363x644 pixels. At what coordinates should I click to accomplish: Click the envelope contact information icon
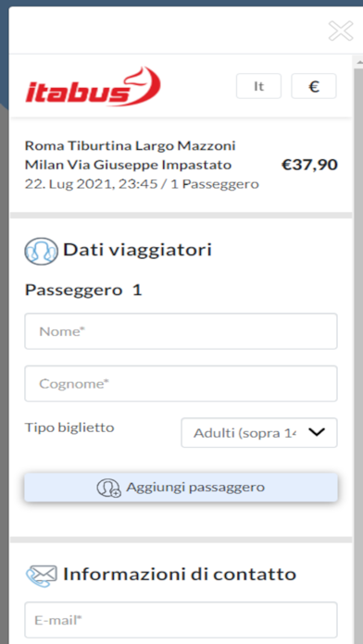coord(41,575)
